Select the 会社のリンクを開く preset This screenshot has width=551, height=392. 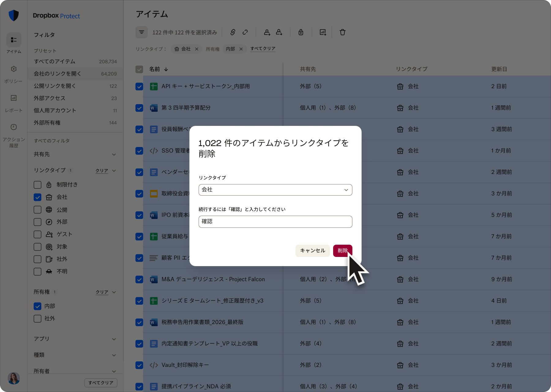[75, 74]
